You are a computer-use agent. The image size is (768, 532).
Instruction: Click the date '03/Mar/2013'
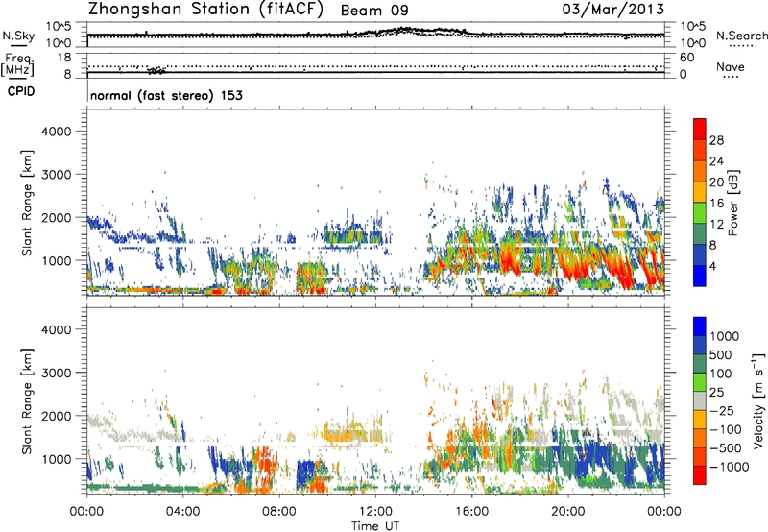click(613, 10)
